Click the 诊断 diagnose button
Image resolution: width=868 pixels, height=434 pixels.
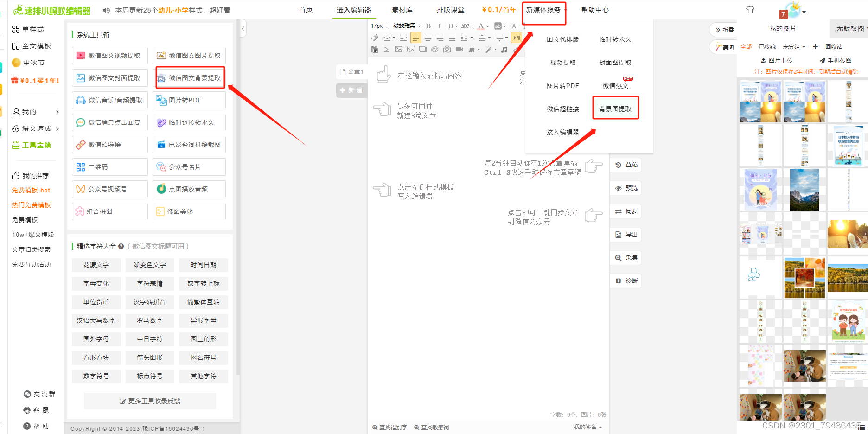626,281
